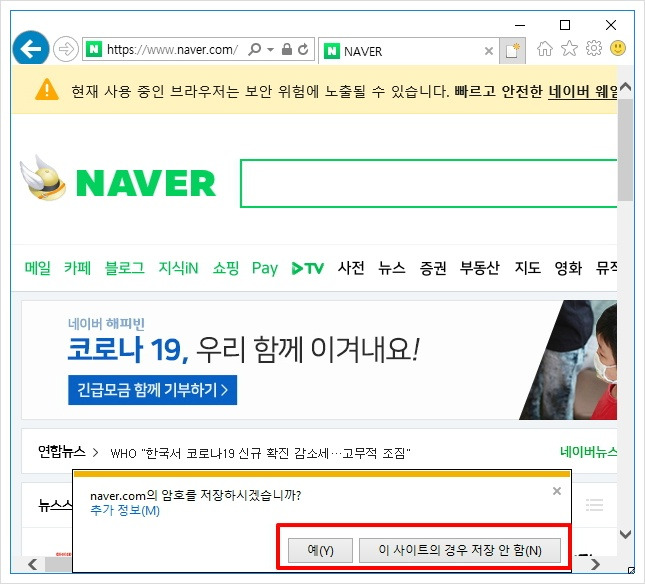
Task: Click the security lock icon
Action: coord(287,49)
